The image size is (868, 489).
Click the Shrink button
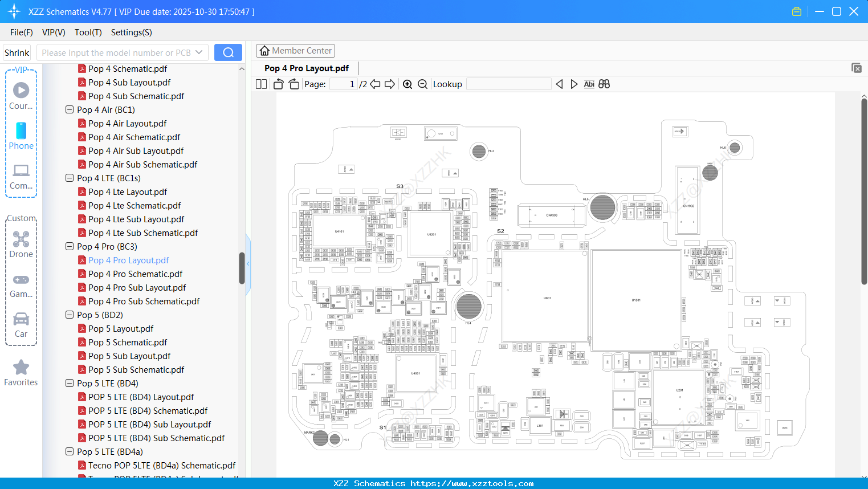tap(17, 52)
